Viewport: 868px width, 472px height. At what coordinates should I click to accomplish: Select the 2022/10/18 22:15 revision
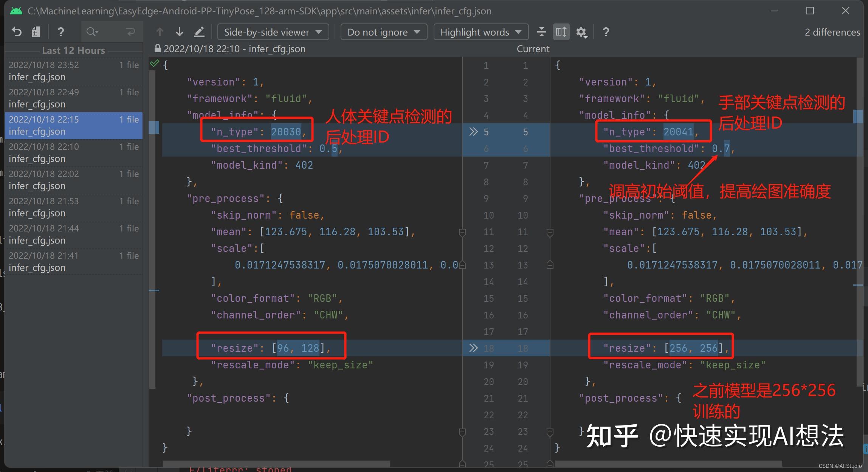point(74,126)
